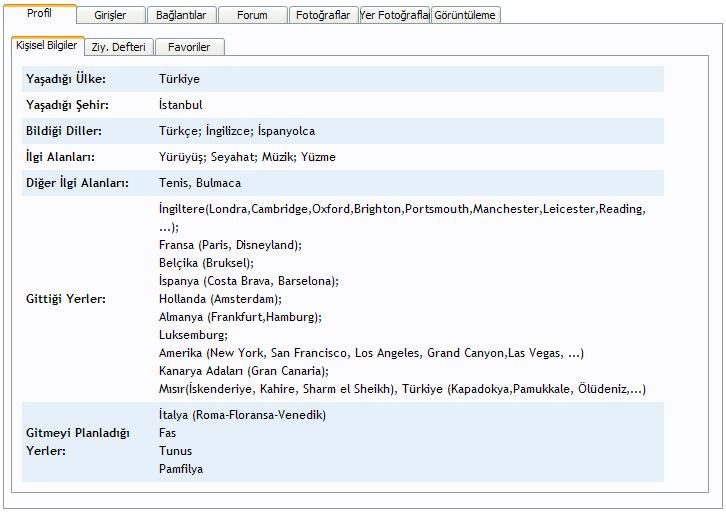Click the Yaşadığı Ülke label
This screenshot has height=513, width=726.
pos(66,79)
